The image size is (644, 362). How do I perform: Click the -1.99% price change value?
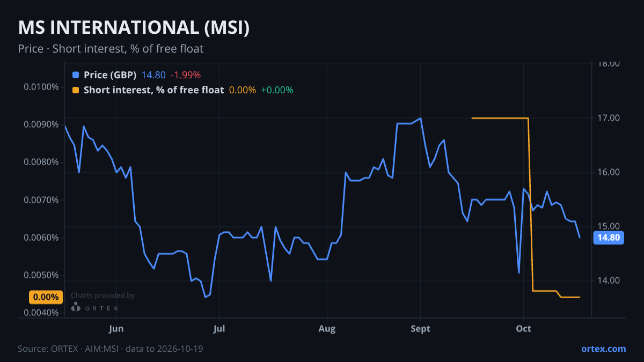pos(185,75)
